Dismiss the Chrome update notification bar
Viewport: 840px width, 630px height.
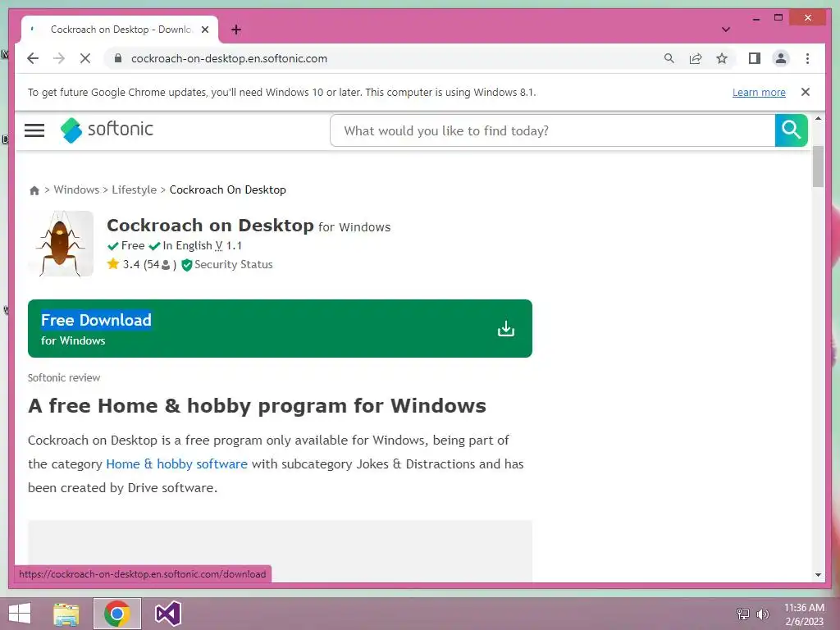(x=806, y=92)
